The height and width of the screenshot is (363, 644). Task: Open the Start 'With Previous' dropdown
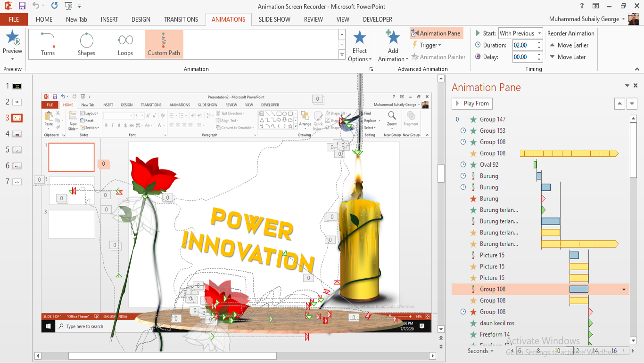tap(539, 33)
